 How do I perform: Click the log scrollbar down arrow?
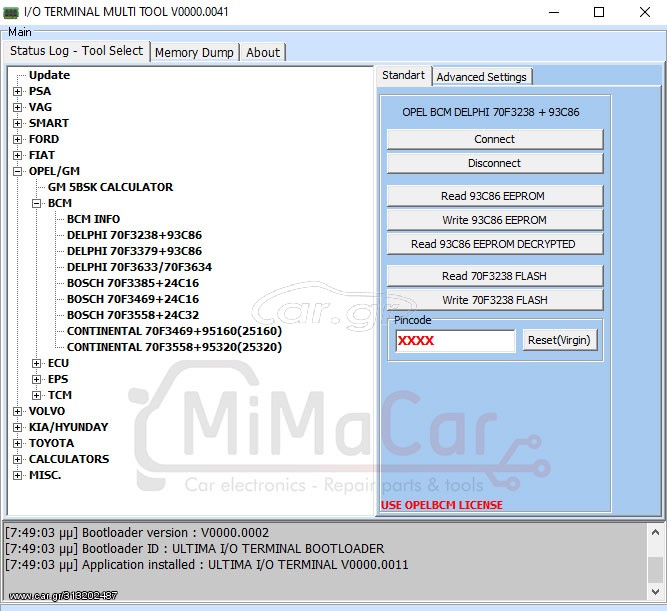655,591
